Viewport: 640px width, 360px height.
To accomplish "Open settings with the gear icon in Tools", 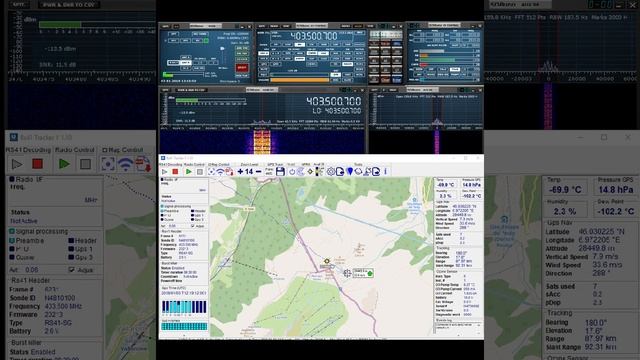I will point(331,172).
